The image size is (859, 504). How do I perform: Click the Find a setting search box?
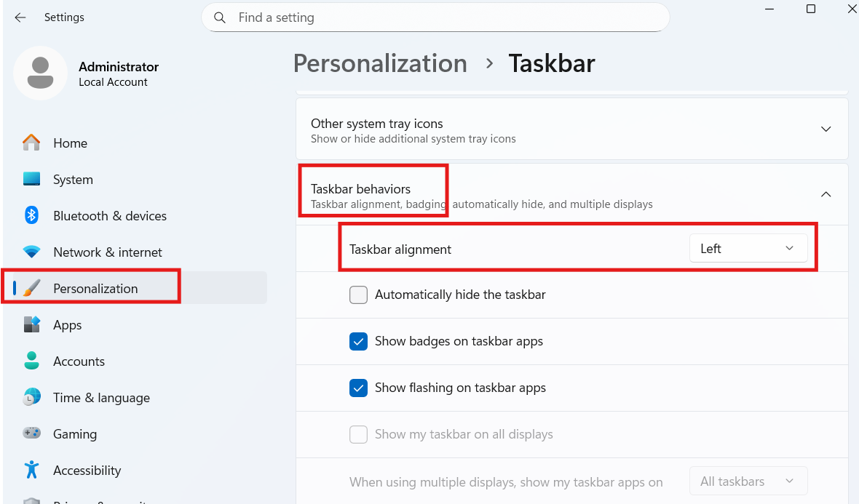[435, 17]
